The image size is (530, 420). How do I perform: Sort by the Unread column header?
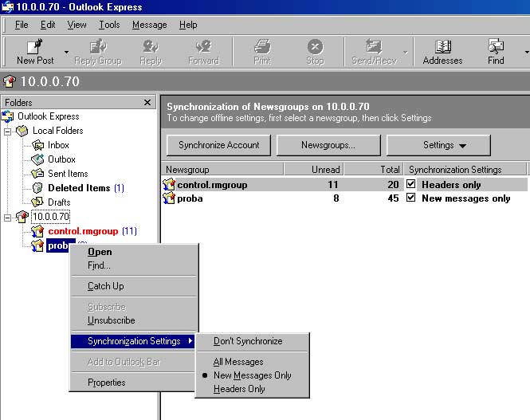point(314,169)
